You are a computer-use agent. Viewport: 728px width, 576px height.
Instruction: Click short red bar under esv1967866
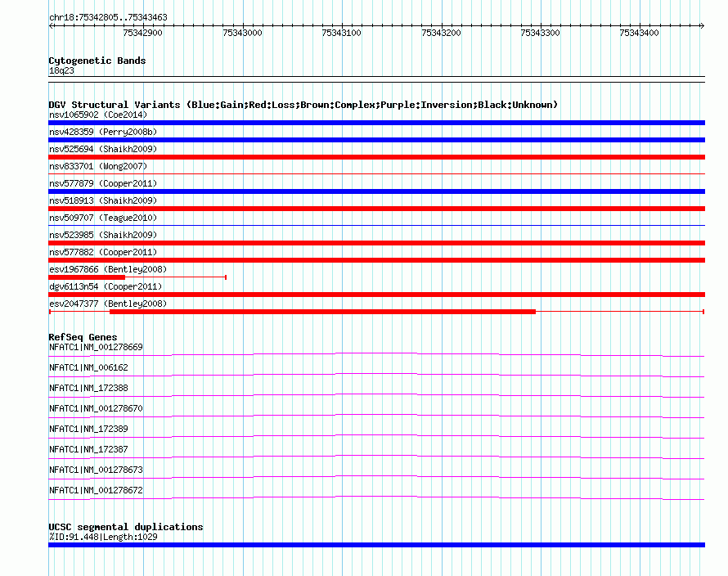point(87,277)
